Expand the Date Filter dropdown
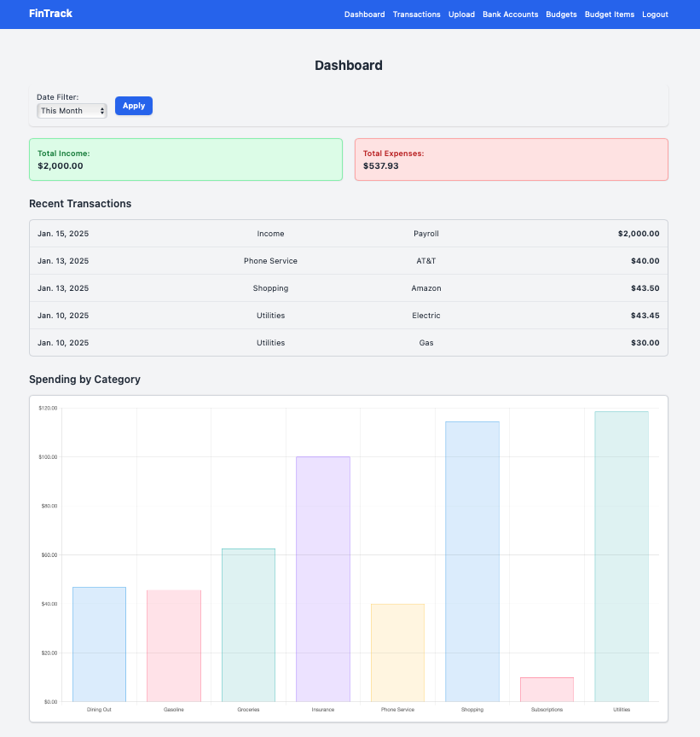700x737 pixels. [72, 111]
